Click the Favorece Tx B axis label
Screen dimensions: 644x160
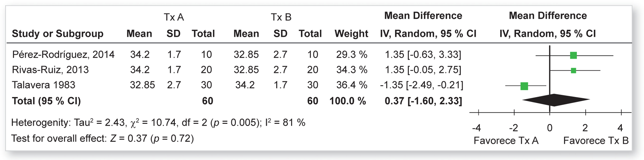(596, 141)
